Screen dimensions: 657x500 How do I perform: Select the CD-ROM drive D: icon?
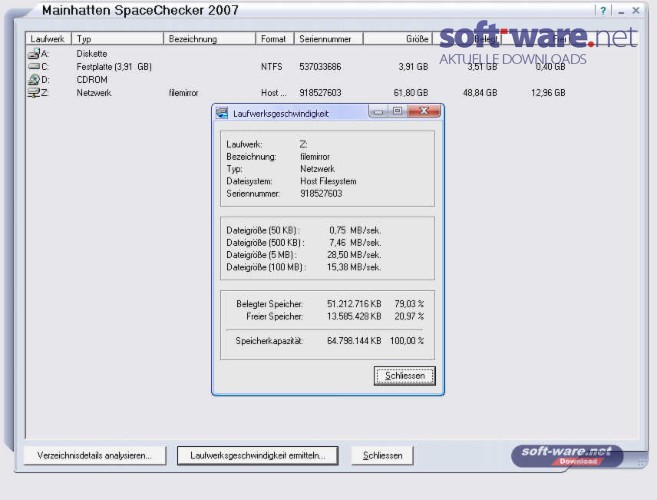coord(34,79)
